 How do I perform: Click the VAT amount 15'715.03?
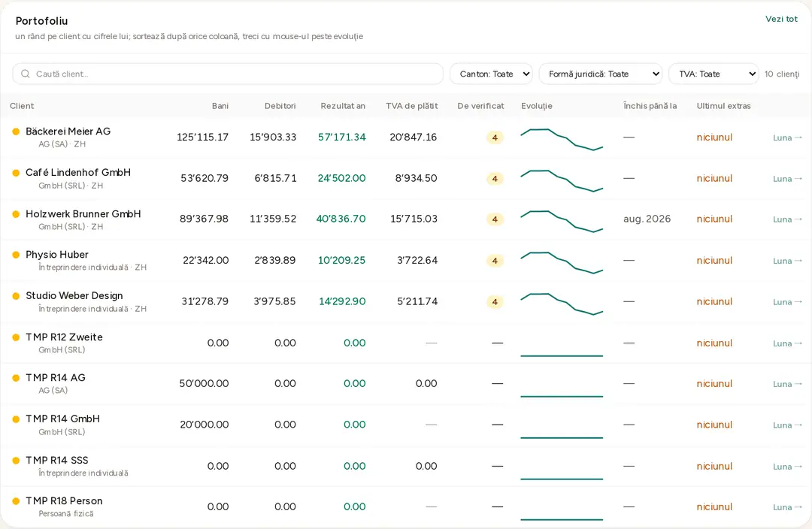[x=414, y=219]
